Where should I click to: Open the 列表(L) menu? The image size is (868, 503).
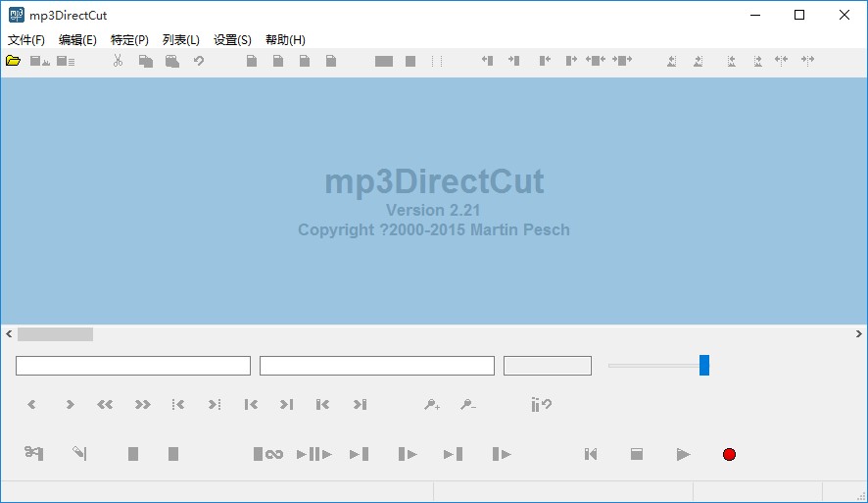coord(181,40)
